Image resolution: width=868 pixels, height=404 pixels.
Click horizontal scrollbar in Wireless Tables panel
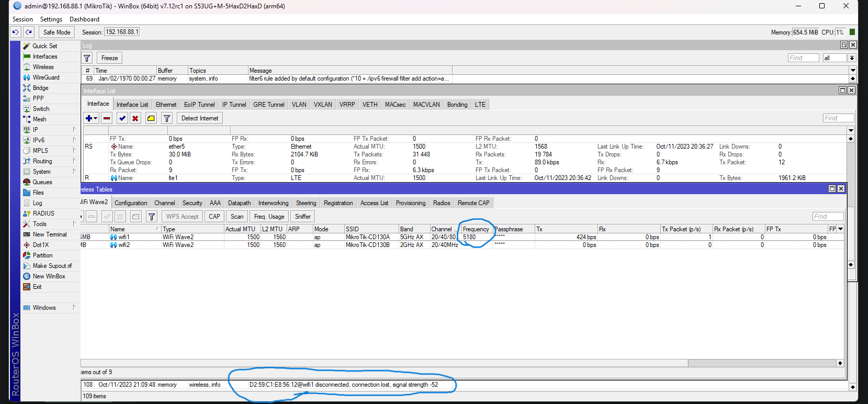[x=384, y=363]
